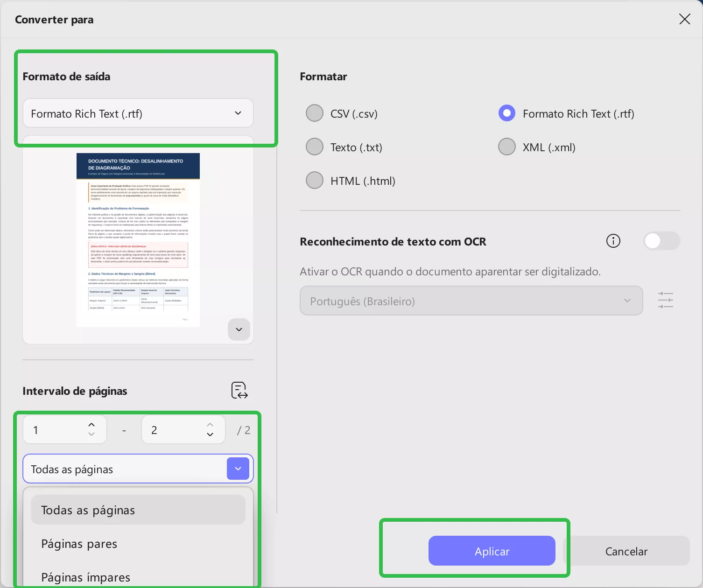Click the document preview thumbnail
The height and width of the screenshot is (588, 703).
pyautogui.click(x=138, y=240)
